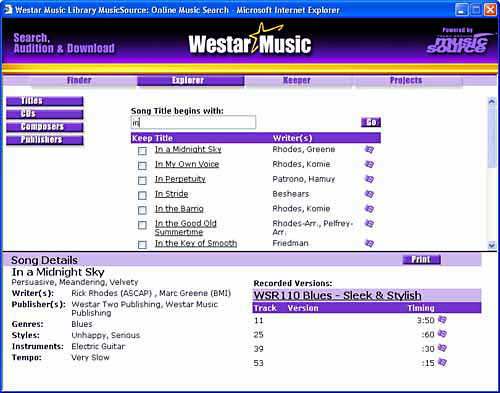
Task: Select the Blues genre value
Action: [x=82, y=324]
